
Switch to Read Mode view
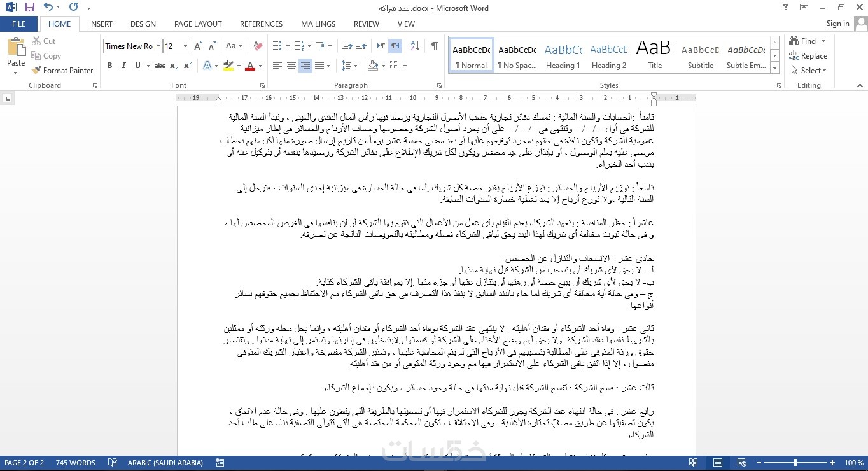[693, 463]
